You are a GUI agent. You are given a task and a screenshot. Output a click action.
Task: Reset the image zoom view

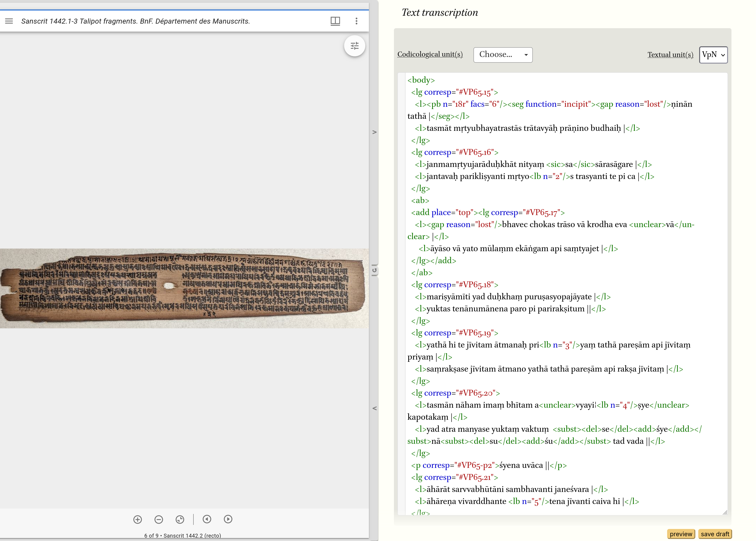[x=180, y=519]
